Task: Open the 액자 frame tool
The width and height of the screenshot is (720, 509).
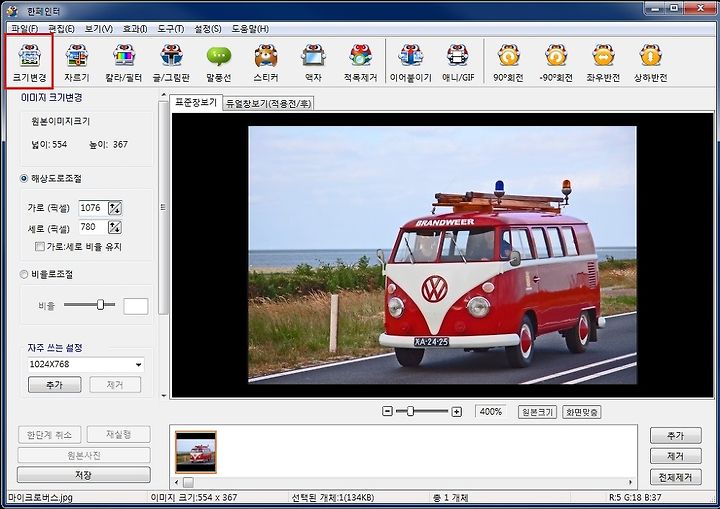Action: pos(313,62)
